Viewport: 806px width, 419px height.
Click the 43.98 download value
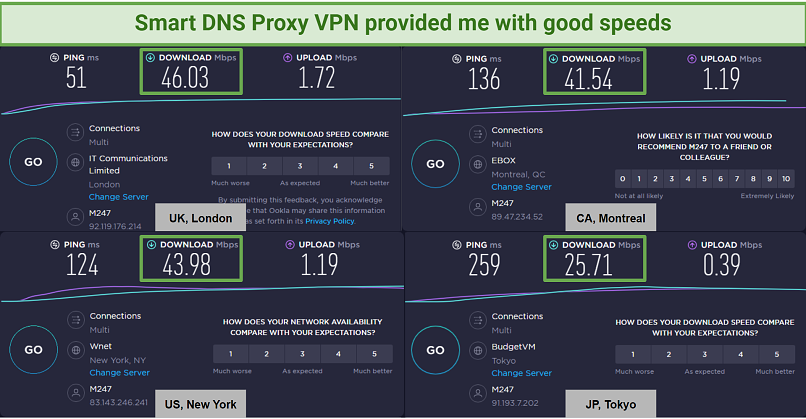(x=187, y=266)
